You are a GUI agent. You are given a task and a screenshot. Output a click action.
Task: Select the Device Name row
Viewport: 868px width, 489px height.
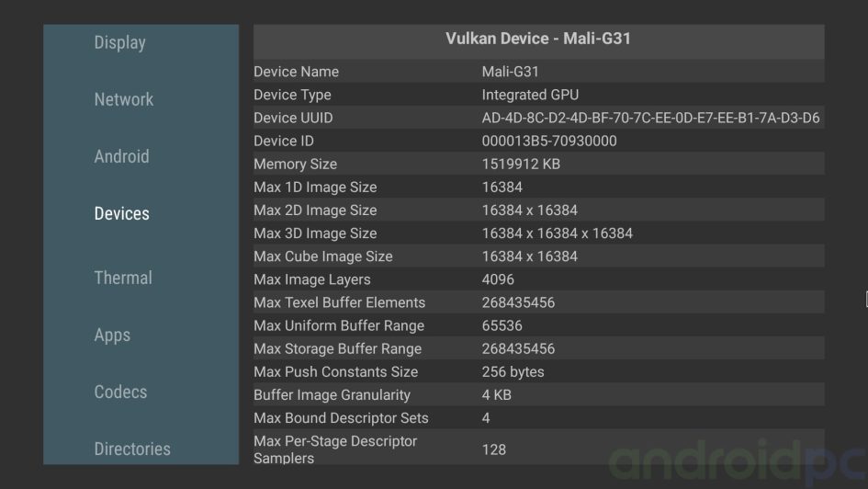pos(538,72)
